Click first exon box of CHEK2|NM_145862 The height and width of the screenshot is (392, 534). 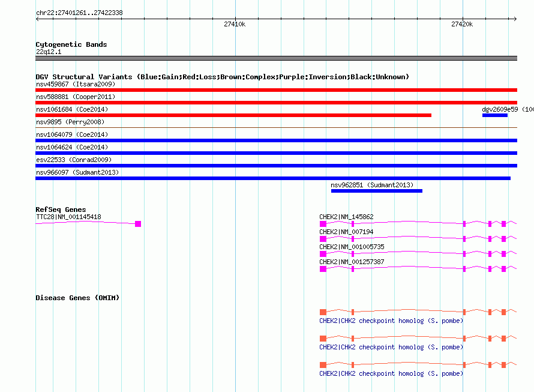(323, 223)
